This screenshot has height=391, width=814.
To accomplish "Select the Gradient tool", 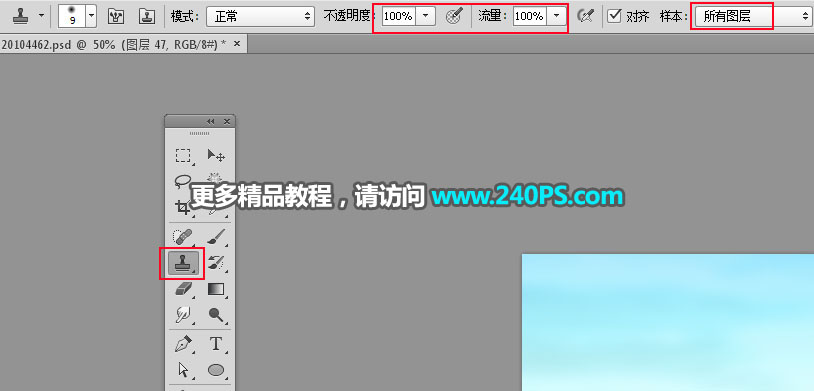I will coord(216,289).
